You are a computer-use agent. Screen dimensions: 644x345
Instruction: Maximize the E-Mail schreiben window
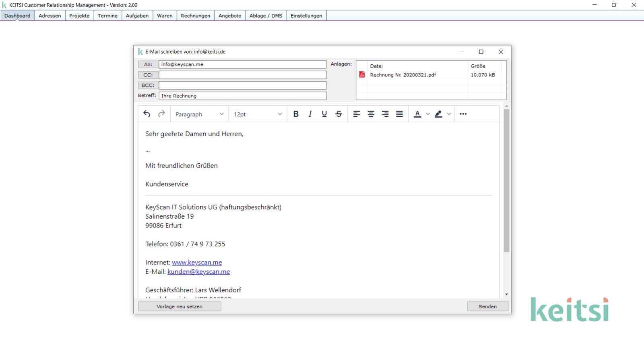[481, 52]
